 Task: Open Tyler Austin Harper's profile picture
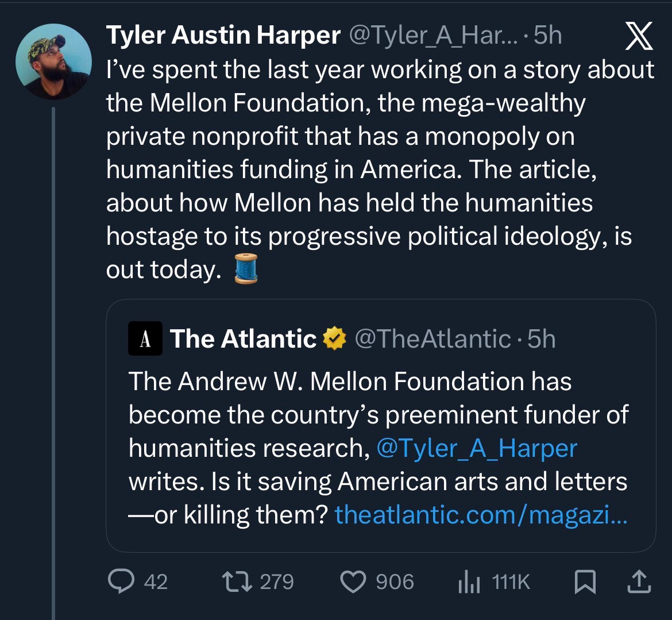(x=53, y=61)
